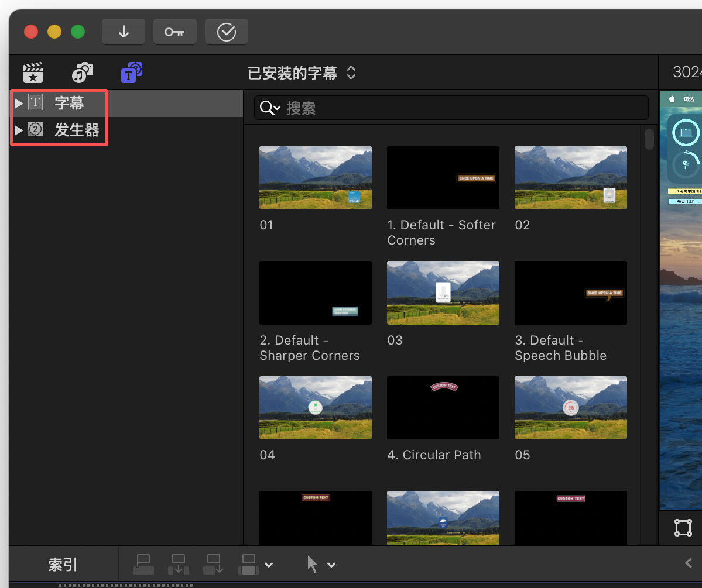Click the connect clip to storyline icon
Screen dimensions: 702x588
(143, 564)
